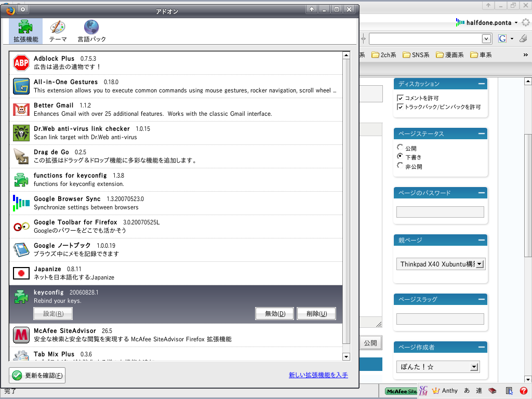The width and height of the screenshot is (532, 399).
Task: Select the Google Browser Sync icon
Action: 21,203
